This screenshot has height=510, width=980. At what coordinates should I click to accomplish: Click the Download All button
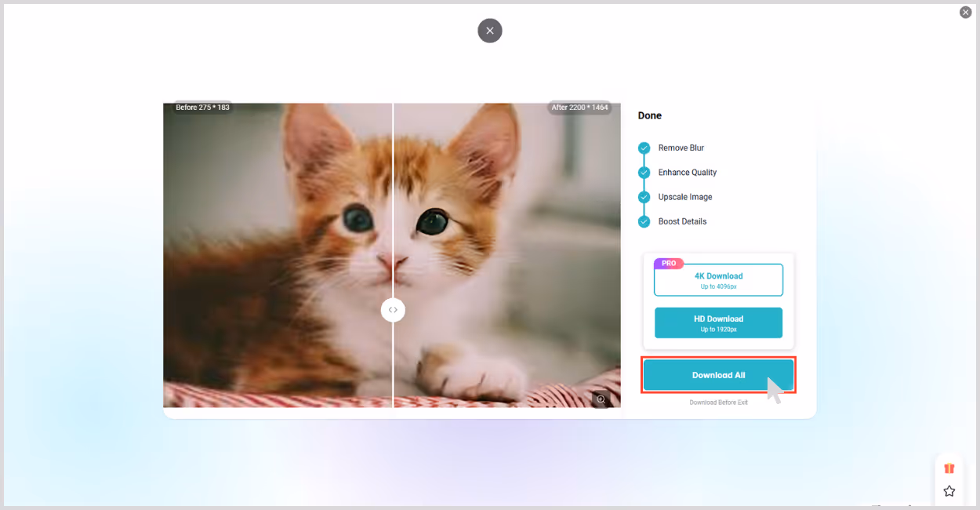click(x=718, y=375)
